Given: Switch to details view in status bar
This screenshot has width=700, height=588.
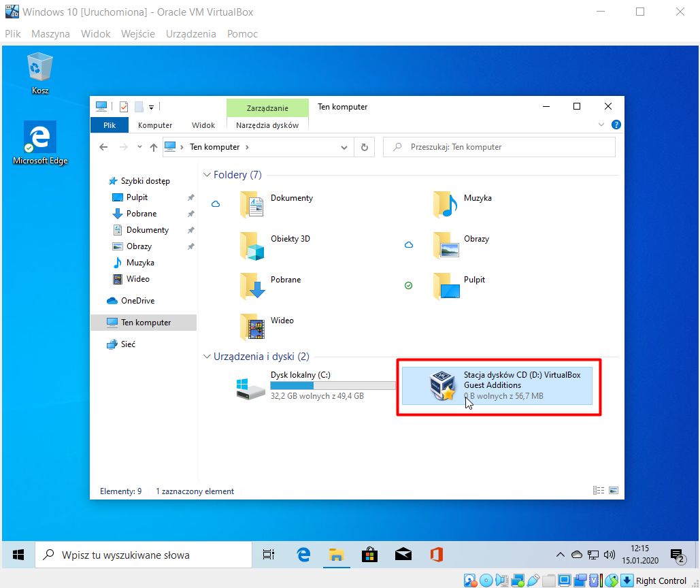Looking at the screenshot, I should (x=598, y=490).
